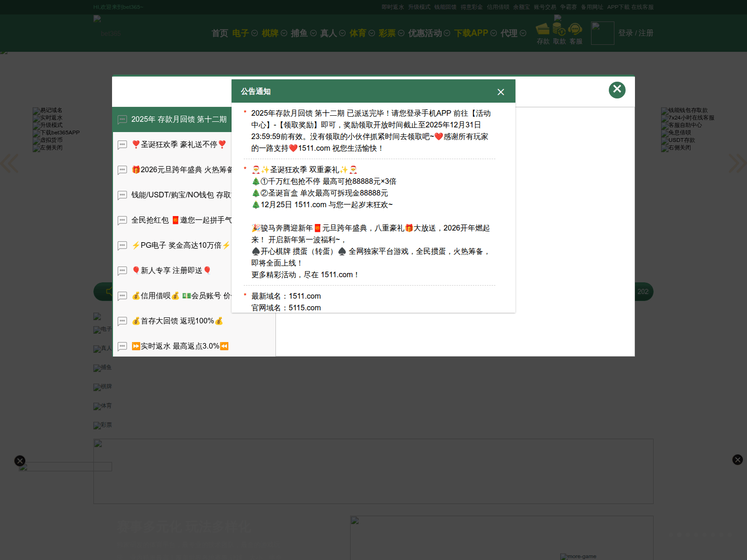747x560 pixels.
Task: Select 信用借呗 会员账号 announcement
Action: coord(172,296)
